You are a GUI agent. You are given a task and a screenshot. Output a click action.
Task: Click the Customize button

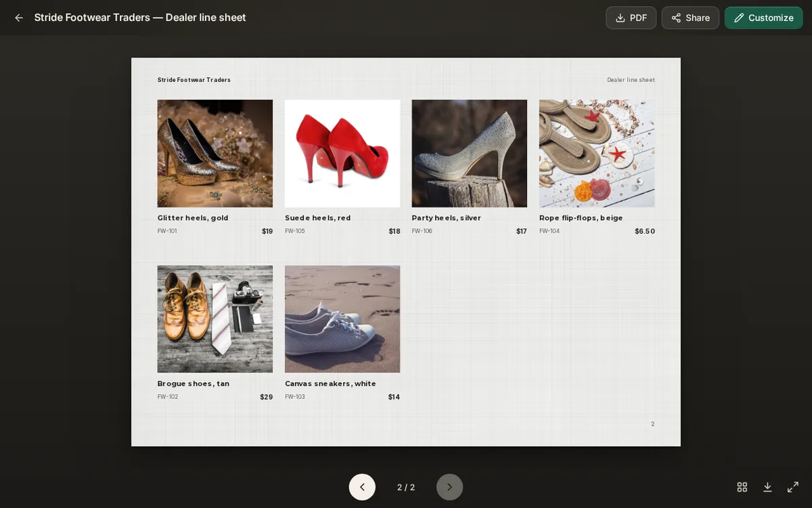tap(763, 18)
